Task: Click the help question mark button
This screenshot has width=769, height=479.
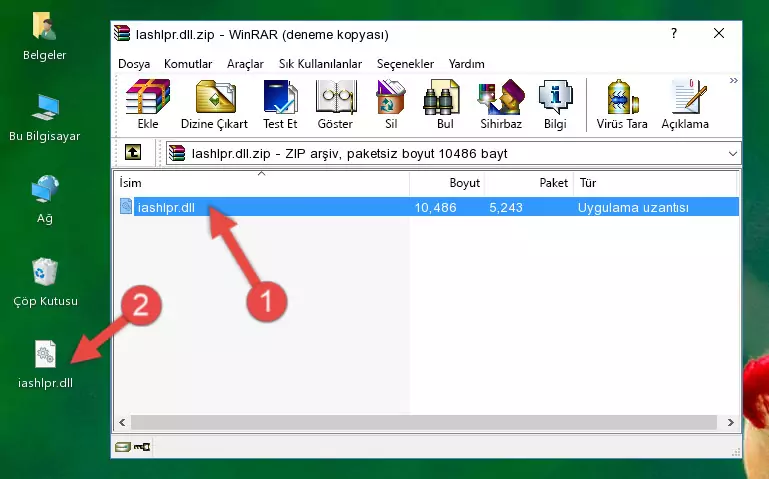Action: point(674,33)
